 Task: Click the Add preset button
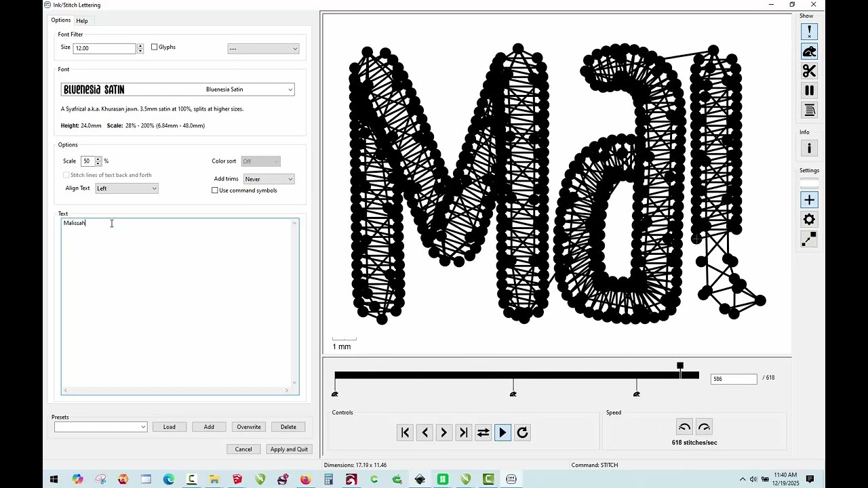pyautogui.click(x=209, y=427)
